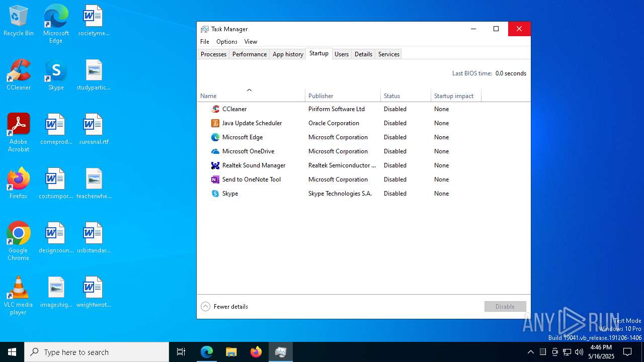Click the Task Manager taskbar button

281,352
